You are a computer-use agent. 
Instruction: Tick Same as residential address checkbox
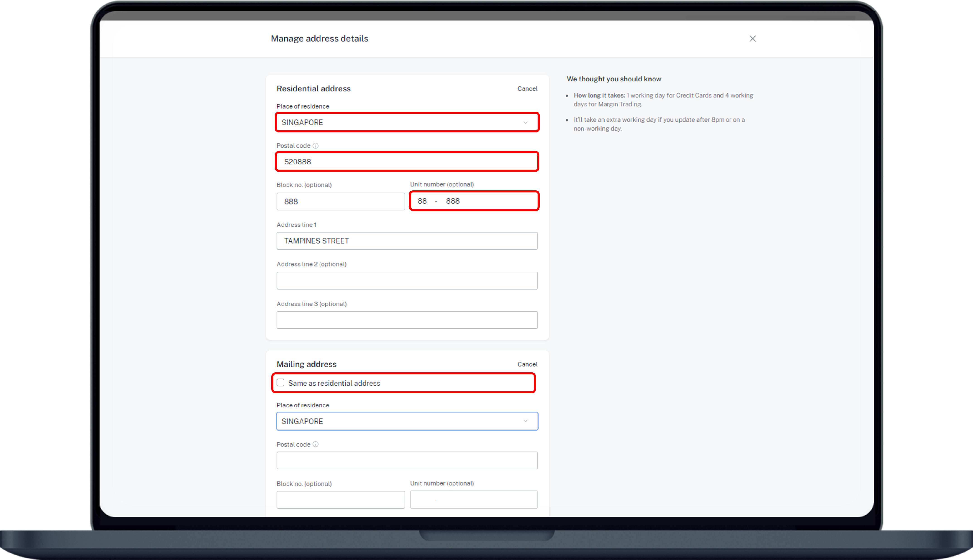(x=281, y=383)
